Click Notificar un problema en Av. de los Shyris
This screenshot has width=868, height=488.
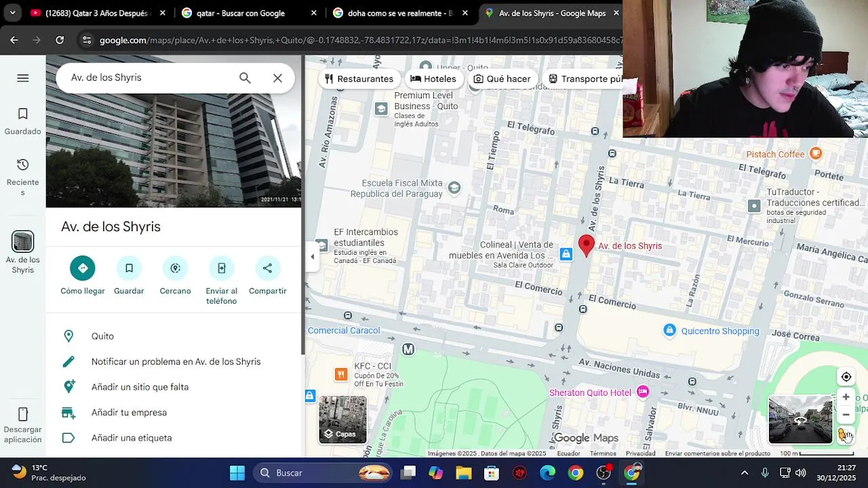pyautogui.click(x=174, y=362)
